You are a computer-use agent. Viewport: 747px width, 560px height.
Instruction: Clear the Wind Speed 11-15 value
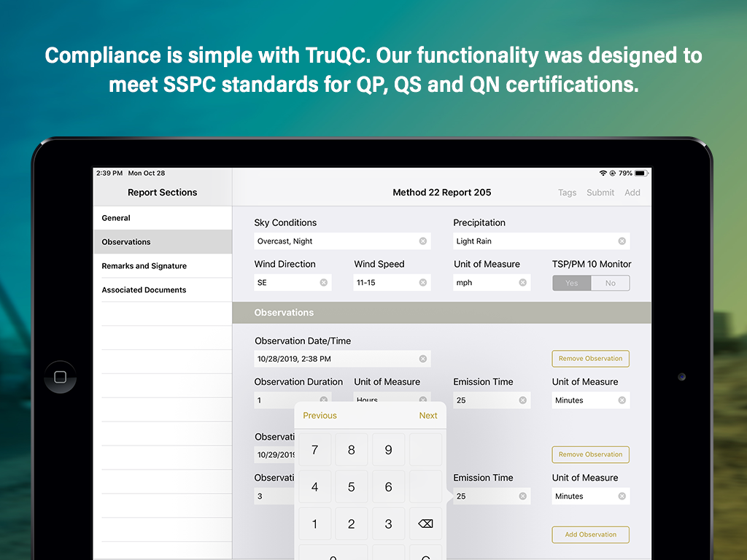[422, 282]
